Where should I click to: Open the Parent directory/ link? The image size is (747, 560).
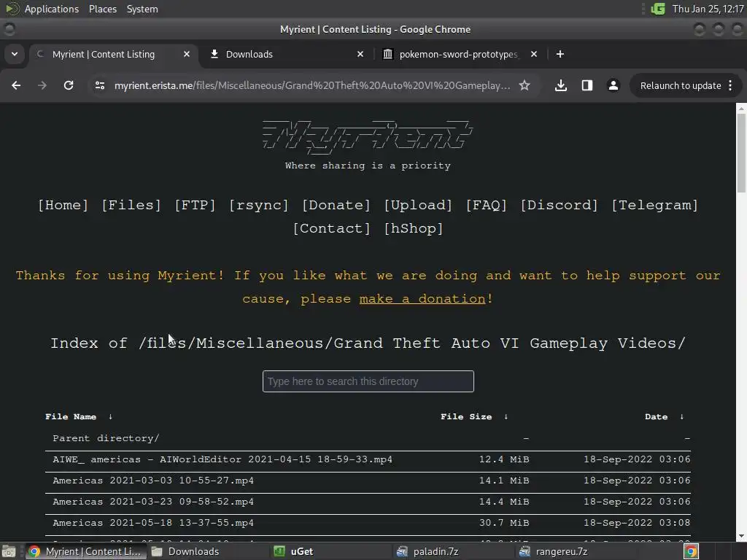click(x=106, y=438)
